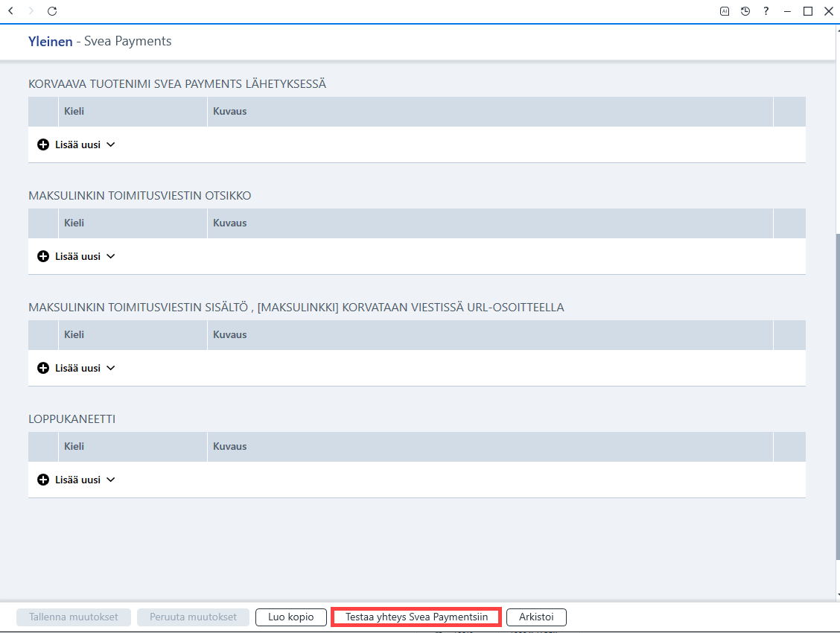Click Testaa yhteys Svea Paymentsiin button
840x633 pixels.
click(x=416, y=617)
